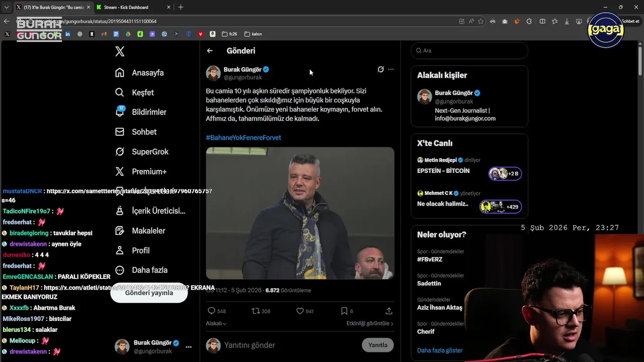Click the Ara search box

click(469, 51)
